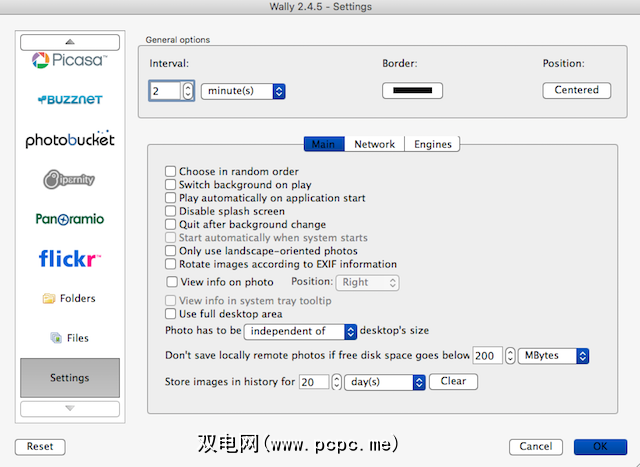Click the disk space 200 stepper

510,356
